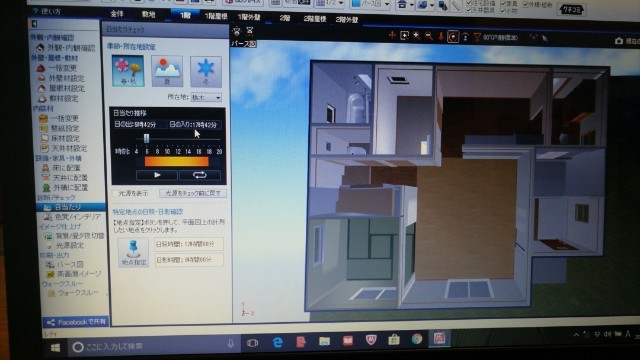640x360 pixels.
Task: Switch to the 2階外壁 tab
Action: (347, 20)
